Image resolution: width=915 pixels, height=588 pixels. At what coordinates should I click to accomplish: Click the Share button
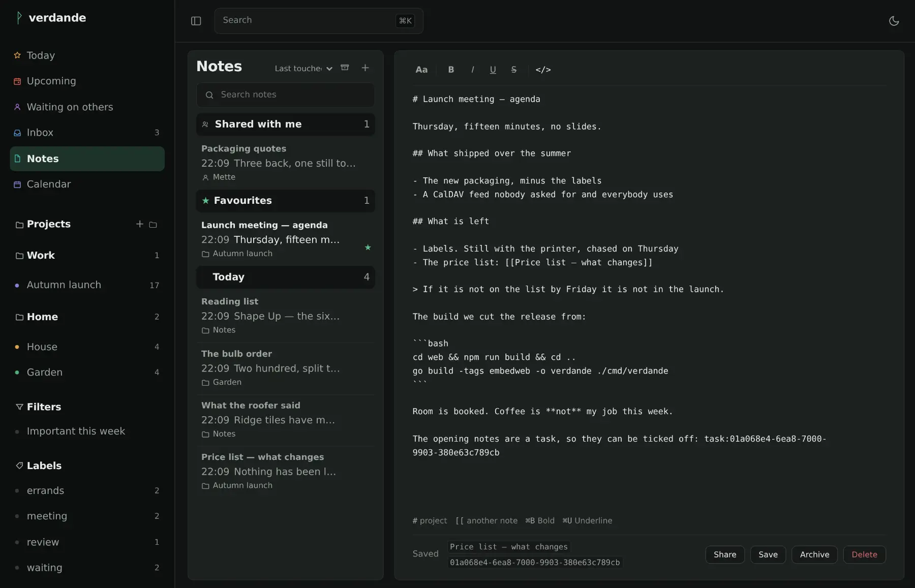[x=725, y=554]
